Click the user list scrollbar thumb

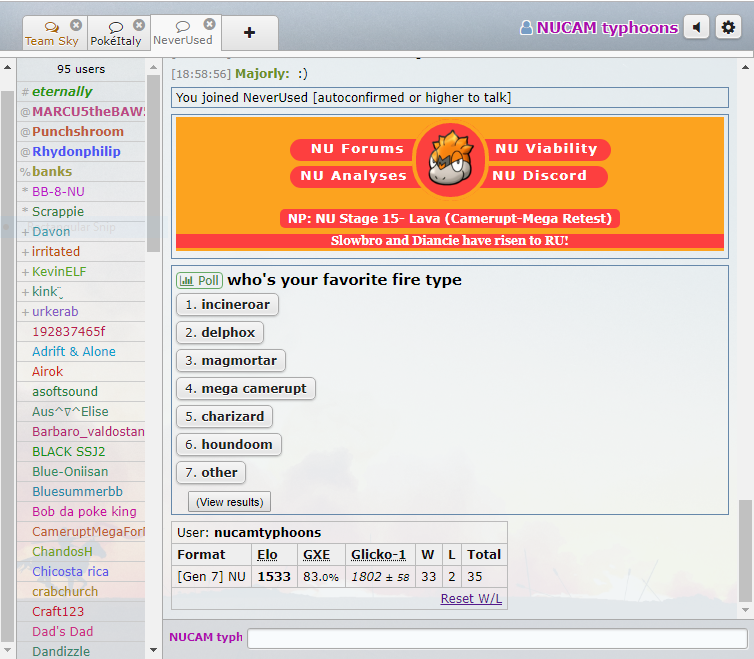click(x=153, y=164)
